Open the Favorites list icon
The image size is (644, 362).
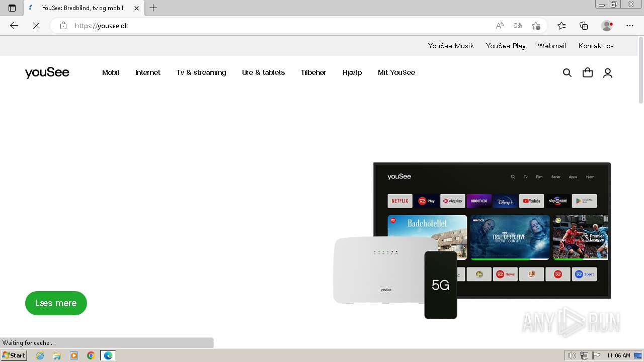click(x=561, y=26)
